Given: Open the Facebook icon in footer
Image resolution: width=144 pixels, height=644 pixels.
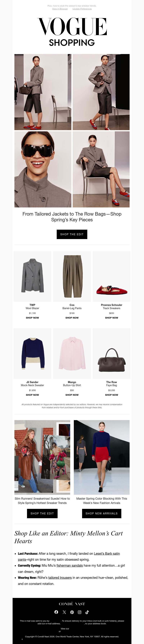Looking at the screenshot, I should pyautogui.click(x=56, y=612).
